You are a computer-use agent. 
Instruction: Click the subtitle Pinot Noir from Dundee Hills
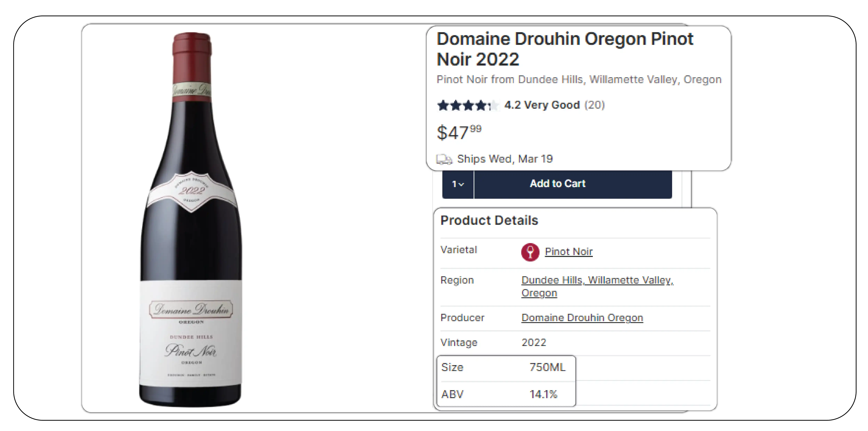(579, 79)
